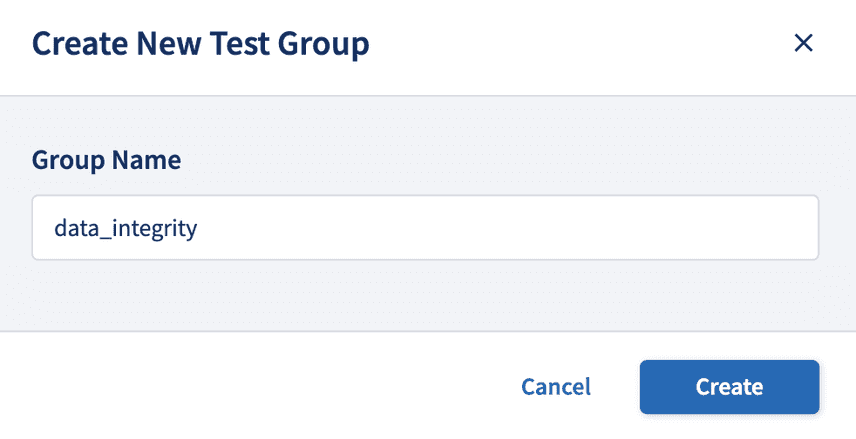The width and height of the screenshot is (856, 439).
Task: Cancel creating the test group
Action: (556, 387)
